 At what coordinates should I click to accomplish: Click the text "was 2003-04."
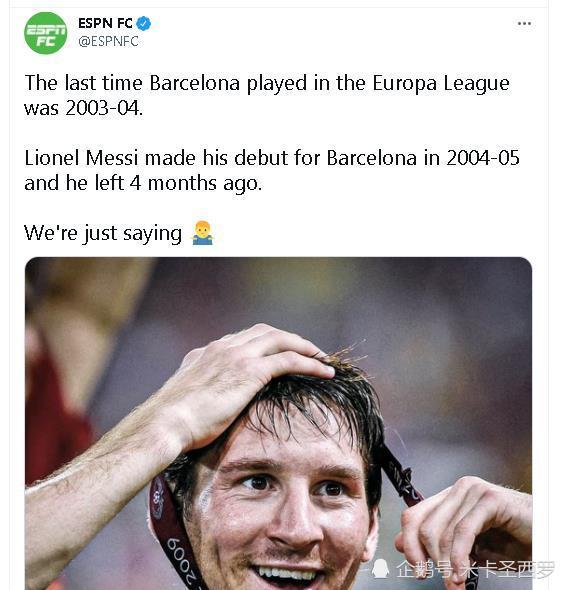[x=84, y=108]
